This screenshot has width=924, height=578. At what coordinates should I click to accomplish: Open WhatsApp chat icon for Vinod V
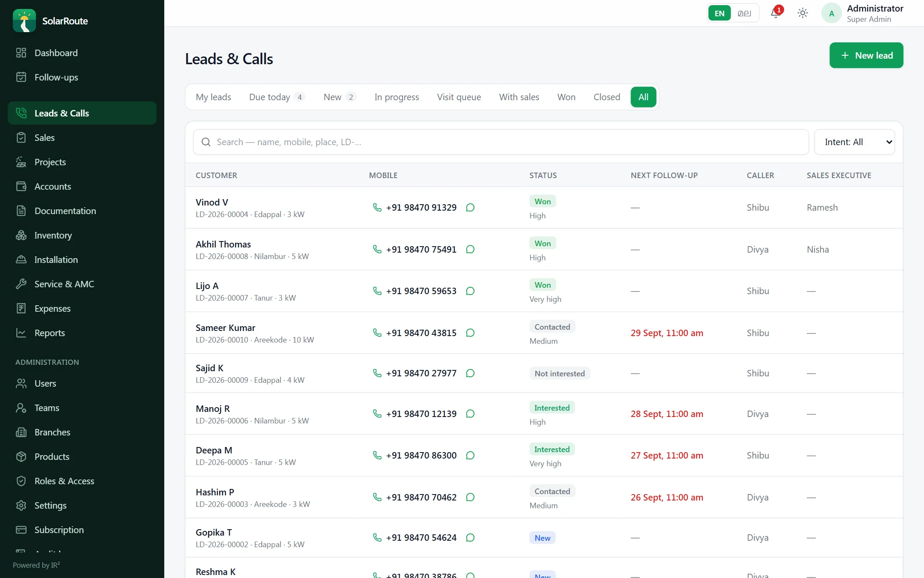coord(470,207)
